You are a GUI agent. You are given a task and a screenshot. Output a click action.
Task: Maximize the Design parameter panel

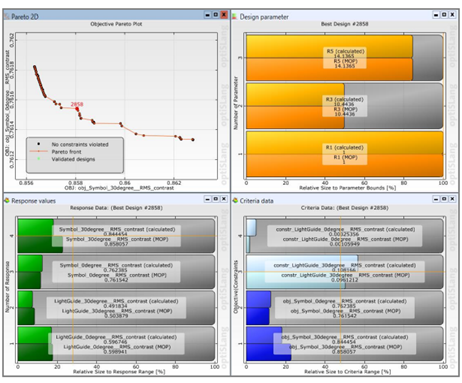click(444, 15)
